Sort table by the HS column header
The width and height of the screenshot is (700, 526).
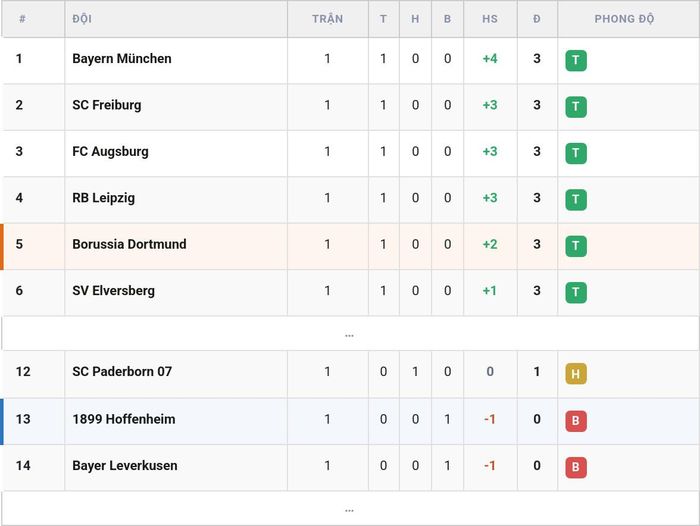click(490, 19)
